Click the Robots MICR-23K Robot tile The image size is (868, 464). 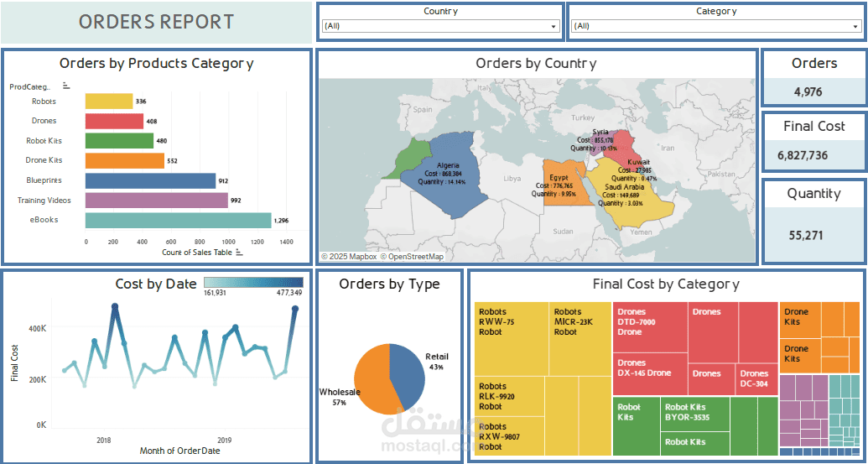click(x=580, y=339)
